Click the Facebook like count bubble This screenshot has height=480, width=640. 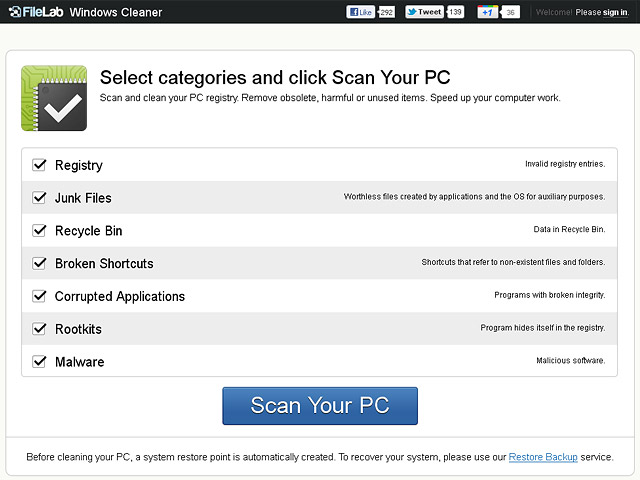point(386,12)
